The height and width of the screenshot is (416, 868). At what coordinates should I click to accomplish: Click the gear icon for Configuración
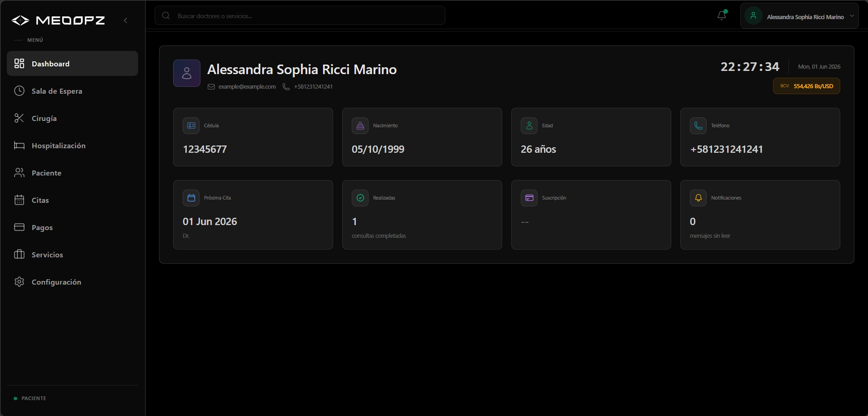pos(19,282)
